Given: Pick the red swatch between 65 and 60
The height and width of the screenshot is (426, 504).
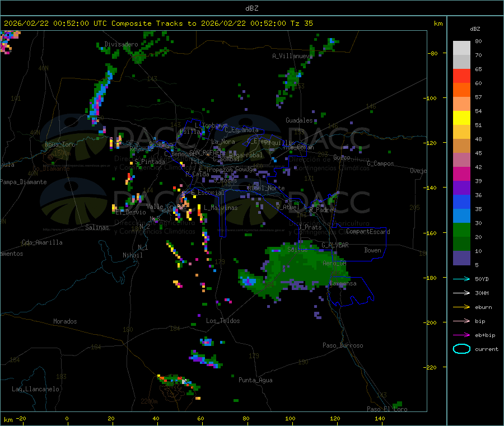Looking at the screenshot, I should [x=461, y=76].
